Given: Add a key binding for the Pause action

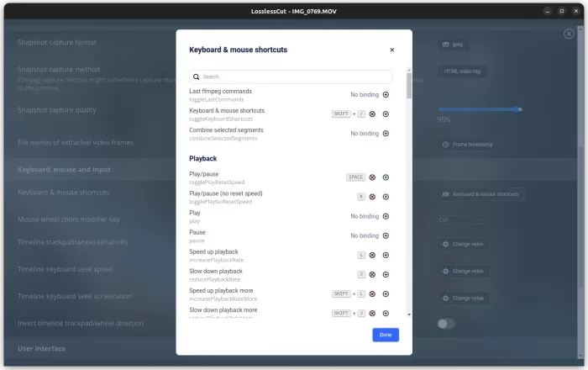Looking at the screenshot, I should (x=386, y=235).
